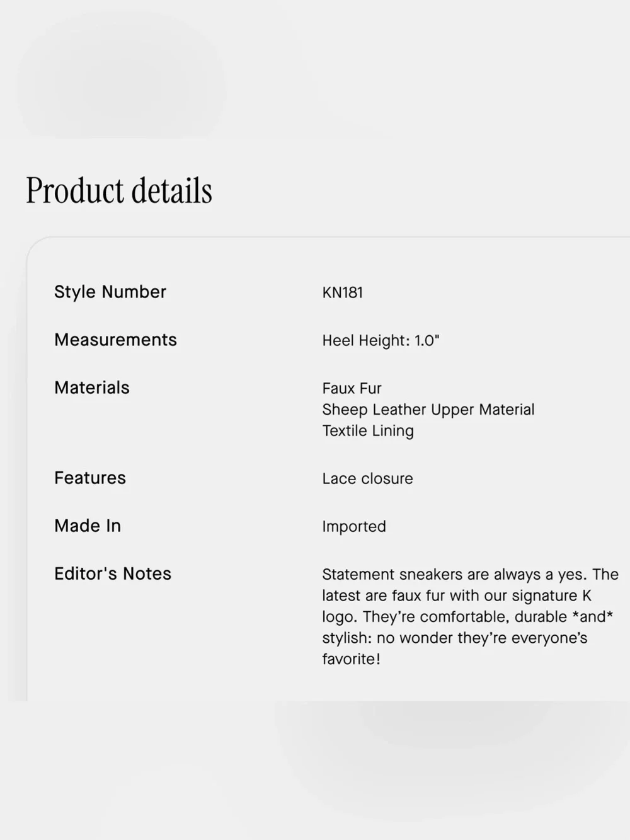
Task: Click the signature K logo line
Action: coord(457,595)
